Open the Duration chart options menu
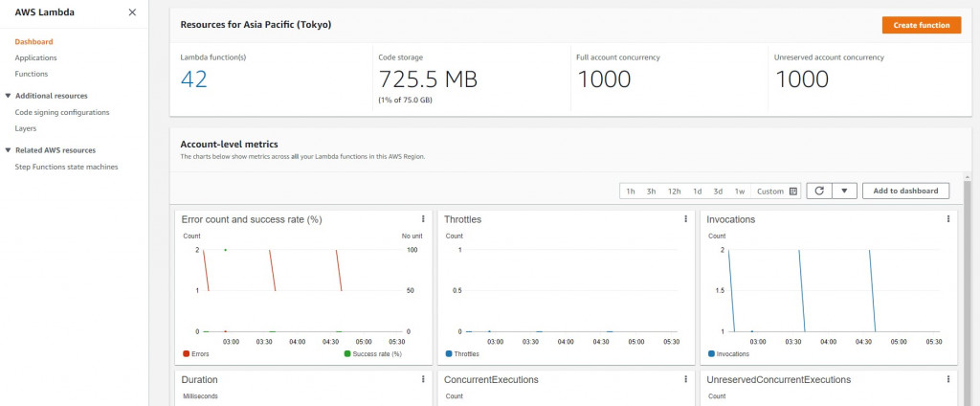 (x=423, y=379)
